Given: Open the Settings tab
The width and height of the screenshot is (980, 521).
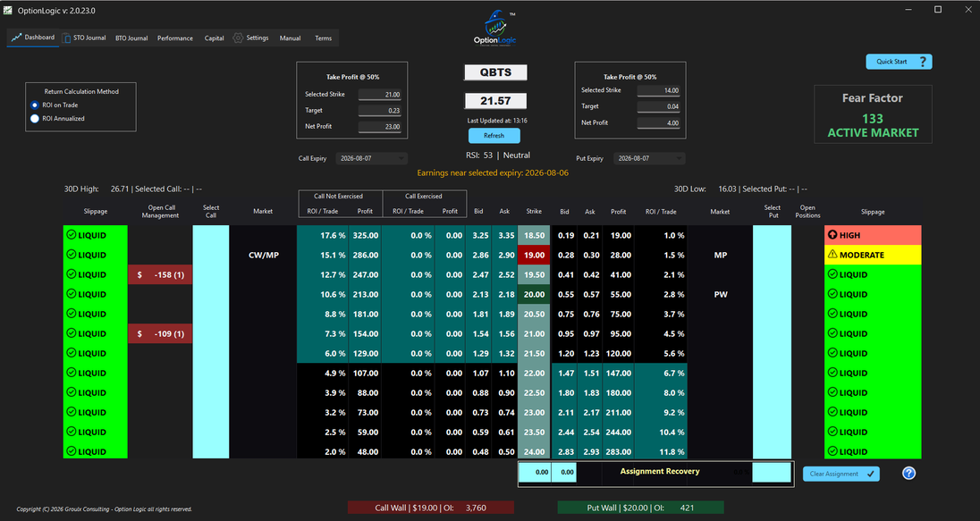Looking at the screenshot, I should click(x=250, y=38).
